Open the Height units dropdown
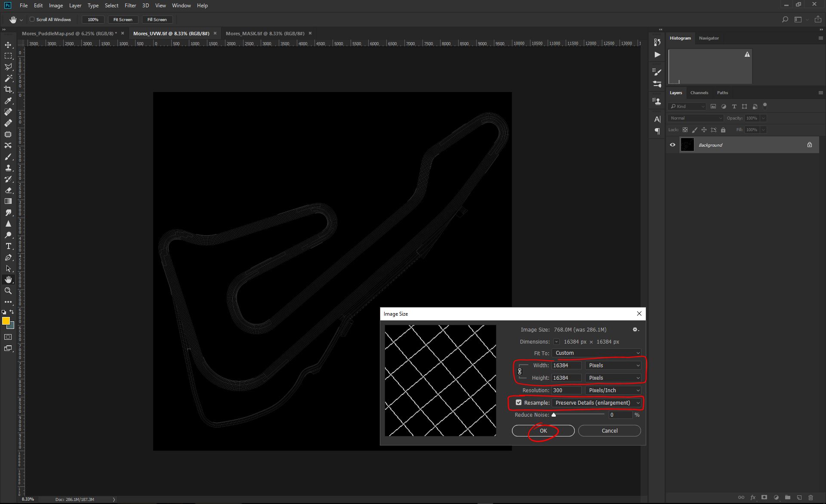 [613, 378]
